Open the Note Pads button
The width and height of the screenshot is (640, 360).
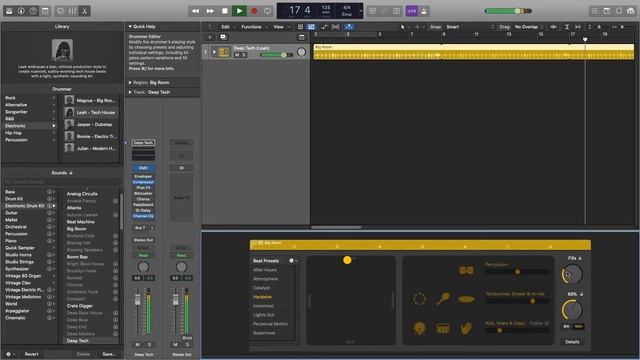[x=607, y=11]
